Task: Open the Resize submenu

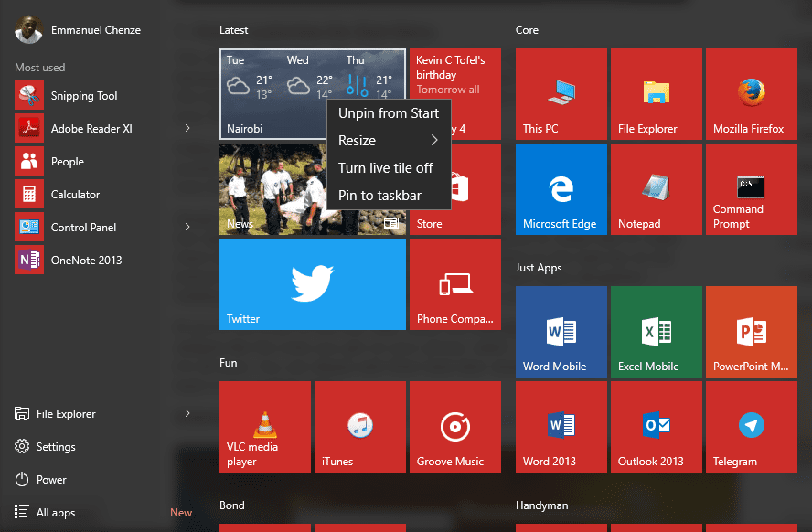Action: tap(389, 141)
